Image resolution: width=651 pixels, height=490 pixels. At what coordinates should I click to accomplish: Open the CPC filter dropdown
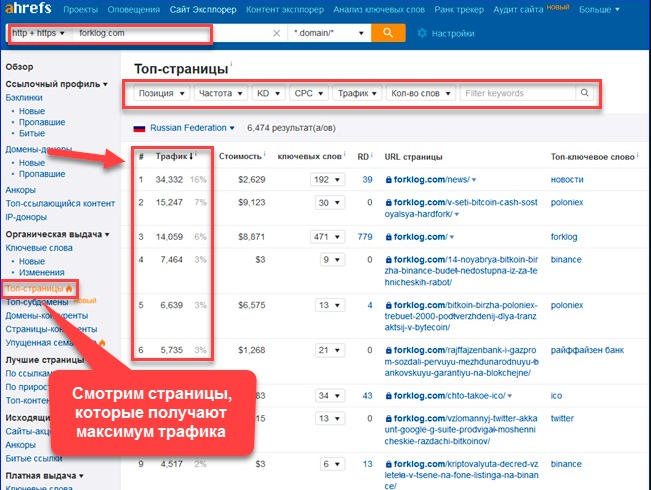point(308,93)
